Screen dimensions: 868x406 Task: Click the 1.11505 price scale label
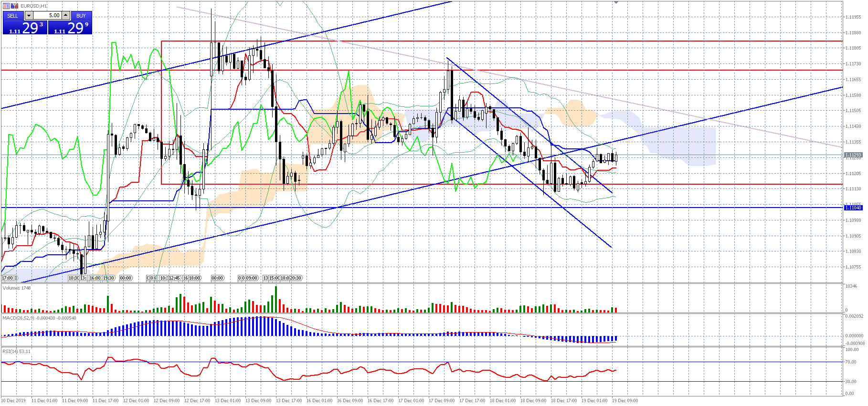pyautogui.click(x=853, y=110)
